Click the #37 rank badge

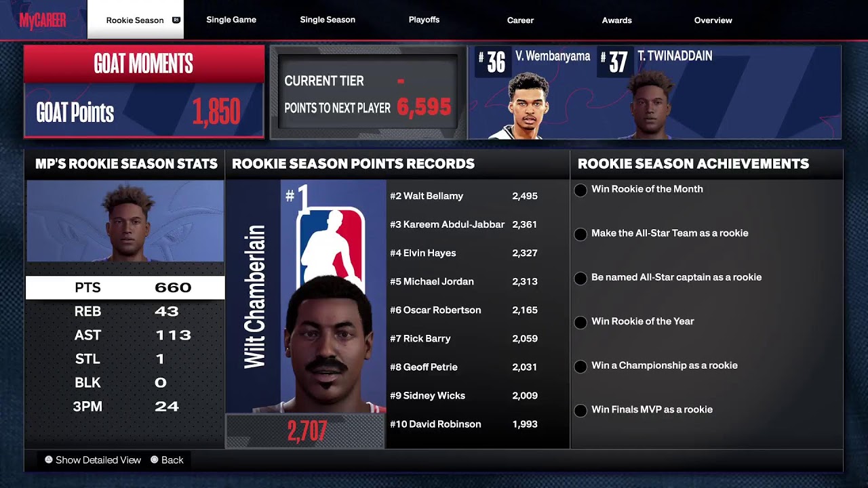click(614, 62)
